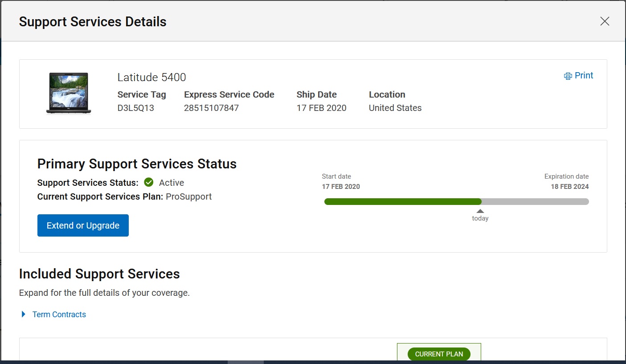The height and width of the screenshot is (364, 626).
Task: Click the Term Contracts link text
Action: point(59,315)
